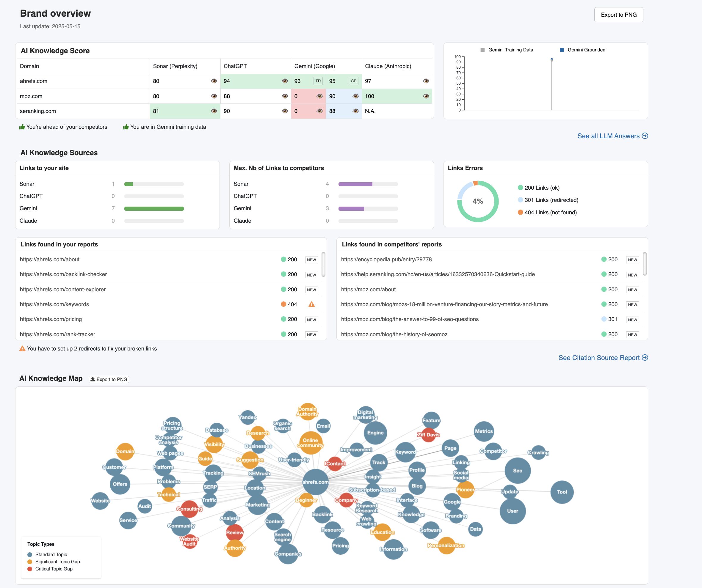Click the TD badge in Gemini column
The width and height of the screenshot is (702, 588).
[318, 81]
